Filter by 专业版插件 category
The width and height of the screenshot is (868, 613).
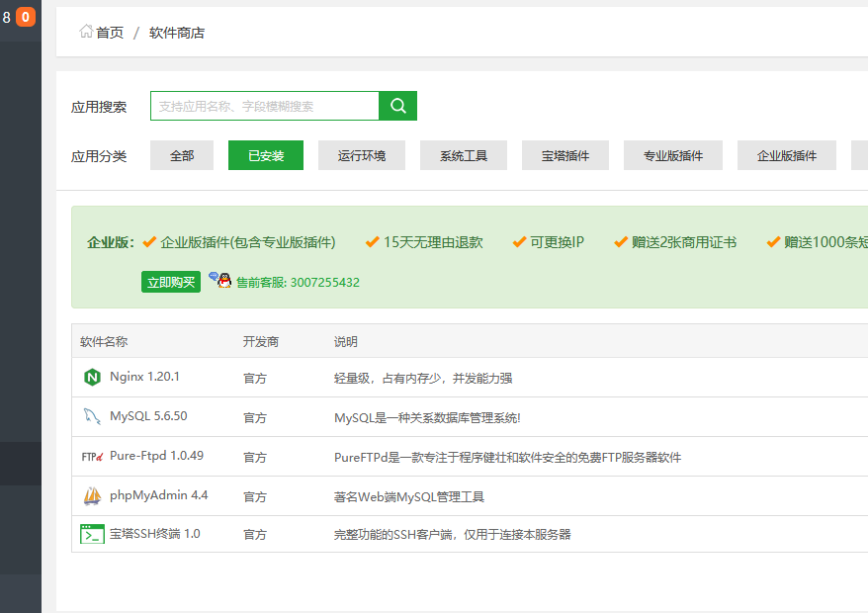click(x=673, y=155)
